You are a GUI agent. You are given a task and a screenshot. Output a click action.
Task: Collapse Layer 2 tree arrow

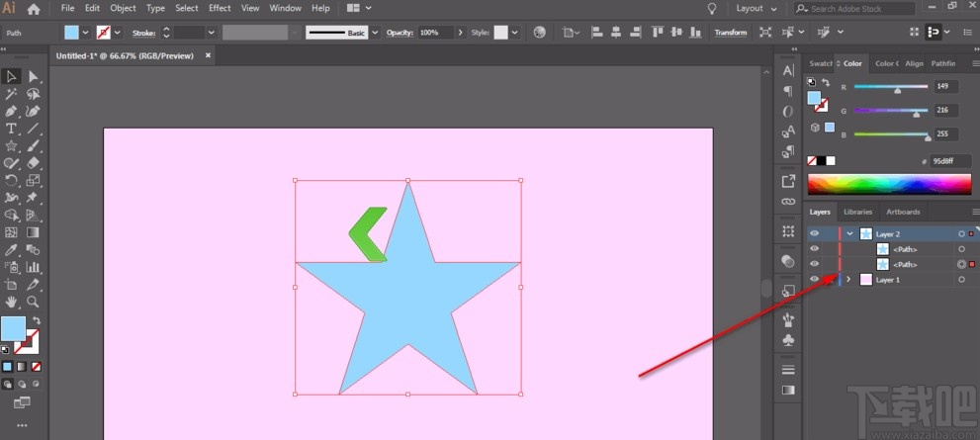(x=849, y=233)
